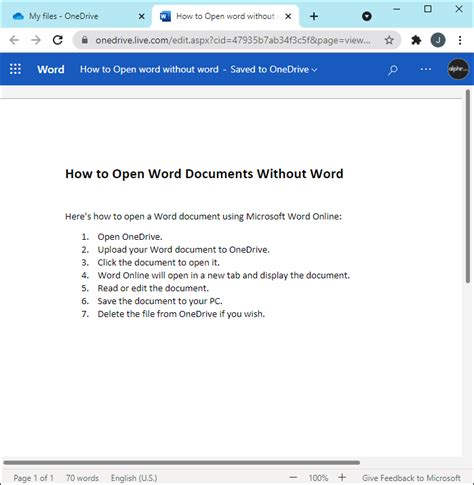The image size is (474, 485).
Task: Open the Chrome three-dot menu
Action: click(x=460, y=40)
